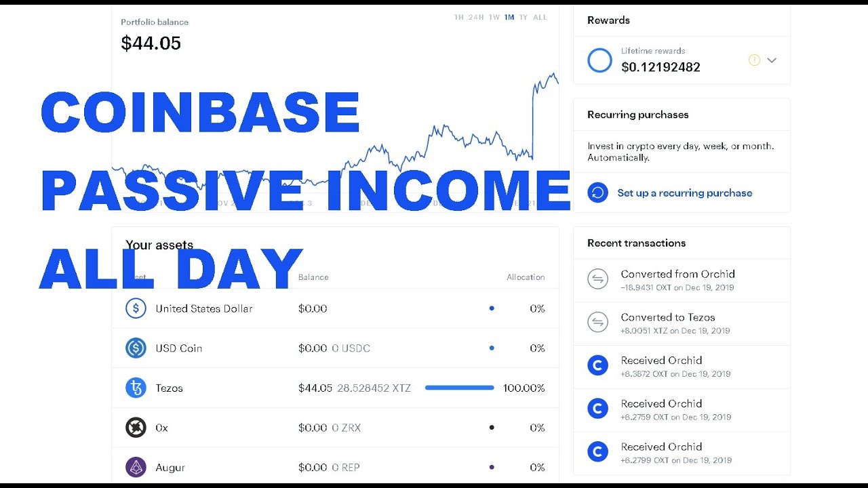Open the 0x asset row
The height and width of the screenshot is (488, 868).
(x=335, y=428)
